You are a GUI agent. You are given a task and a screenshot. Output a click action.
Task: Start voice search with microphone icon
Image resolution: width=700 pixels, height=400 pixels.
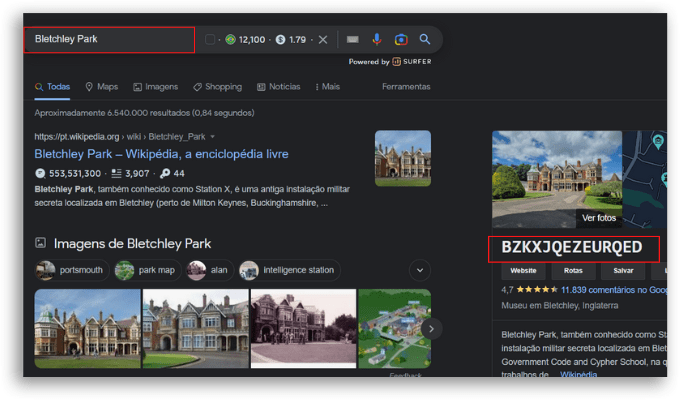(x=377, y=39)
